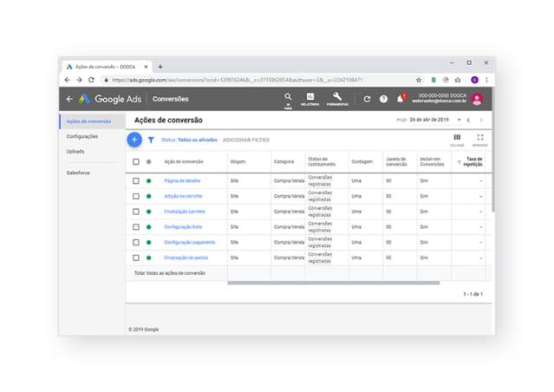Click the Status de rastreamento column header
Viewport: 554px width, 392px height.
click(322, 161)
